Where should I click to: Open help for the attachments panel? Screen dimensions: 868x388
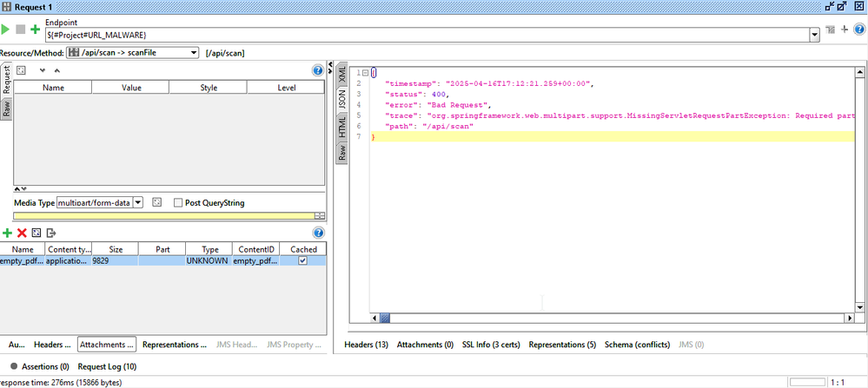coord(317,233)
